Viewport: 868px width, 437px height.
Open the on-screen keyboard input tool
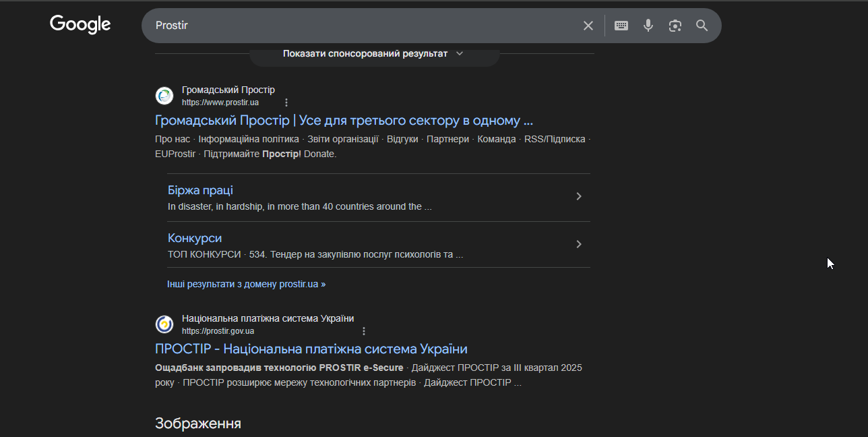pos(621,26)
